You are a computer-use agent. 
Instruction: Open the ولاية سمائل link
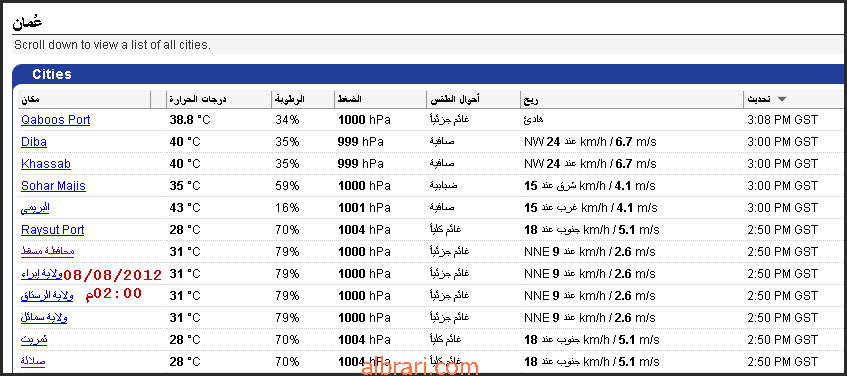pyautogui.click(x=44, y=317)
